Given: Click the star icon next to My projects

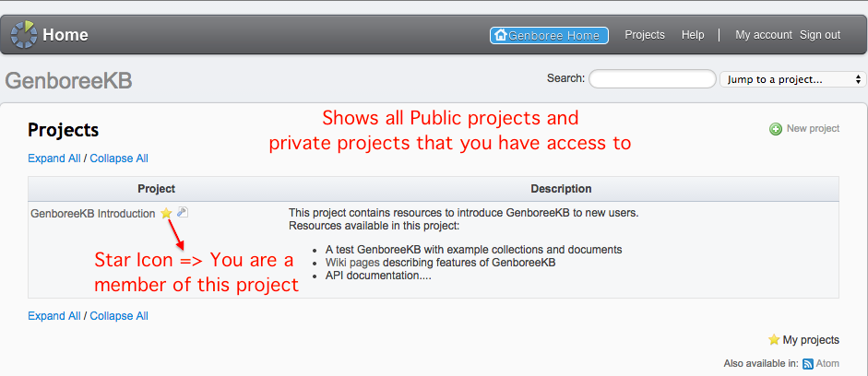Looking at the screenshot, I should click(x=774, y=339).
